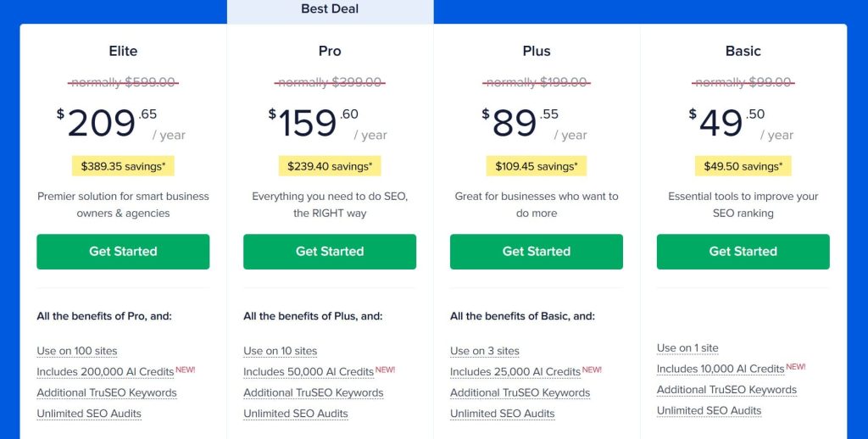
Task: Click the Basic plan heading
Action: (743, 51)
